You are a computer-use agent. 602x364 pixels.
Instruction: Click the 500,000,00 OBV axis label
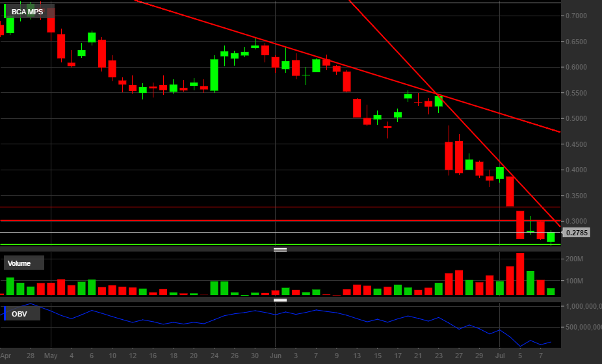click(584, 327)
